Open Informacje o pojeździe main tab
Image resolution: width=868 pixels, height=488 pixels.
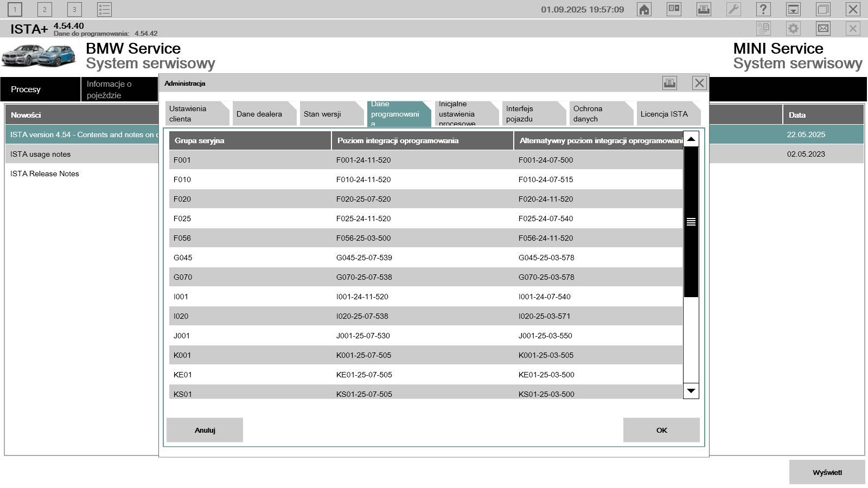(x=119, y=89)
